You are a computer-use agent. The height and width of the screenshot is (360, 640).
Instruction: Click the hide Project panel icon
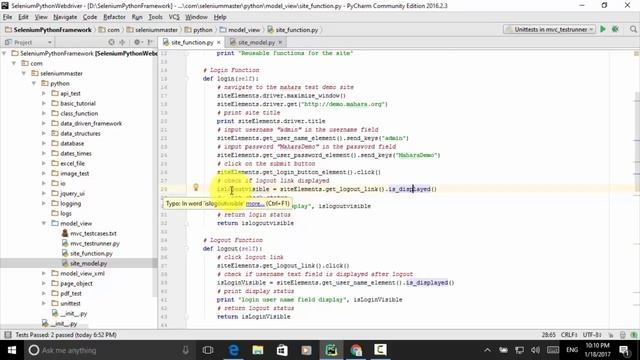(x=150, y=42)
